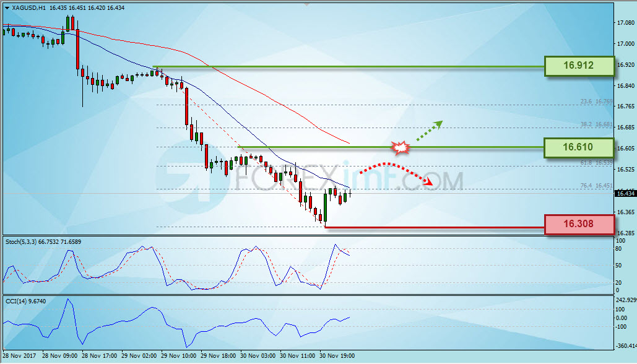
Task: Click the 17.000 price axis label
Action: click(626, 43)
